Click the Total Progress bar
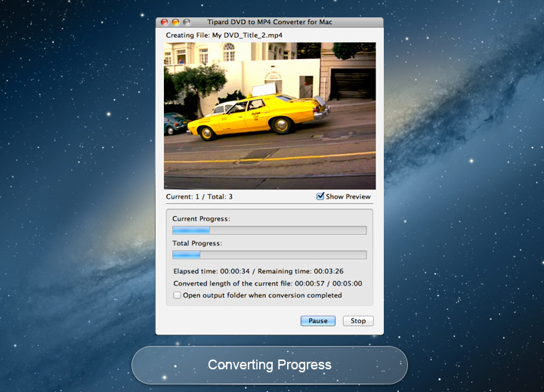The image size is (544, 392). click(x=270, y=255)
